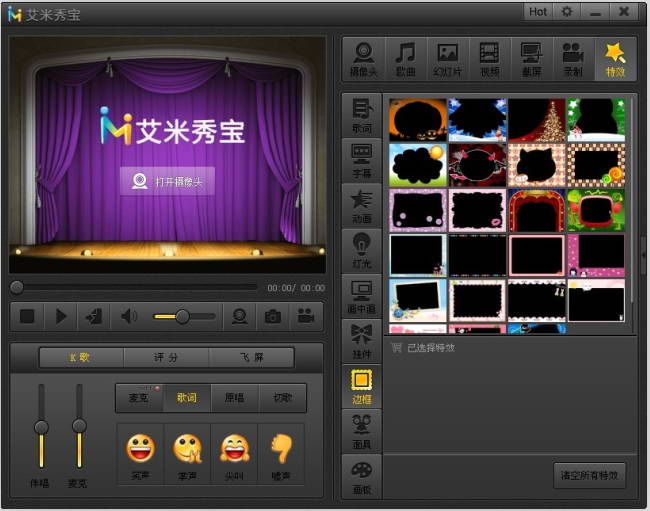Adjust the horizontal volume slider
The height and width of the screenshot is (511, 650).
tap(182, 317)
